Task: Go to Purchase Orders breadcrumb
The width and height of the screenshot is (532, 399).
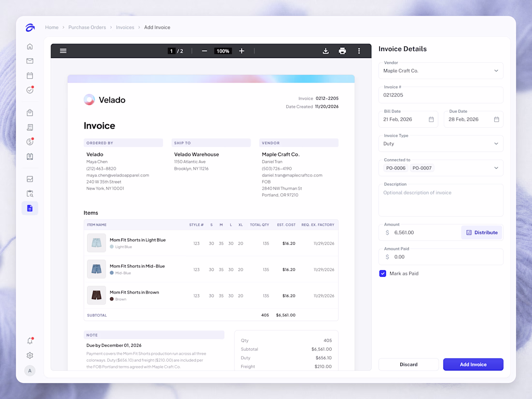Action: (87, 28)
